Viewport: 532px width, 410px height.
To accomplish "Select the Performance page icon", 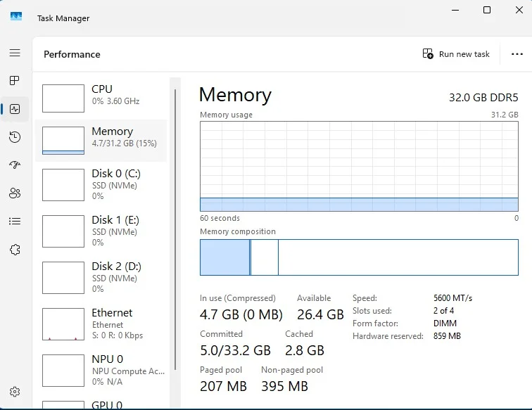I will (15, 109).
